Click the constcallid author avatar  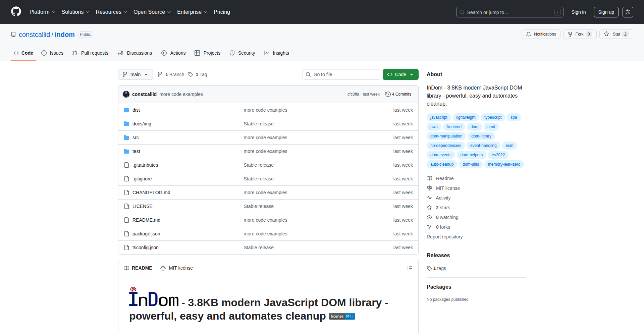[126, 94]
